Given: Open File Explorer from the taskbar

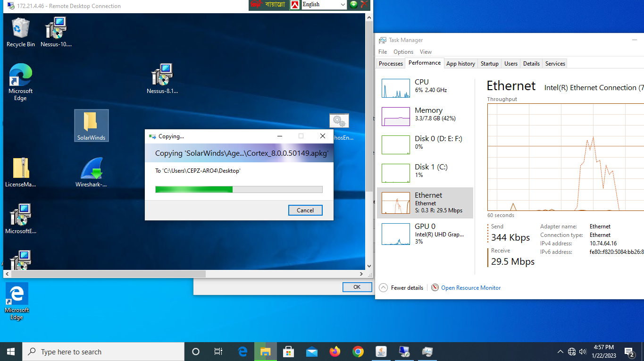Looking at the screenshot, I should click(266, 352).
